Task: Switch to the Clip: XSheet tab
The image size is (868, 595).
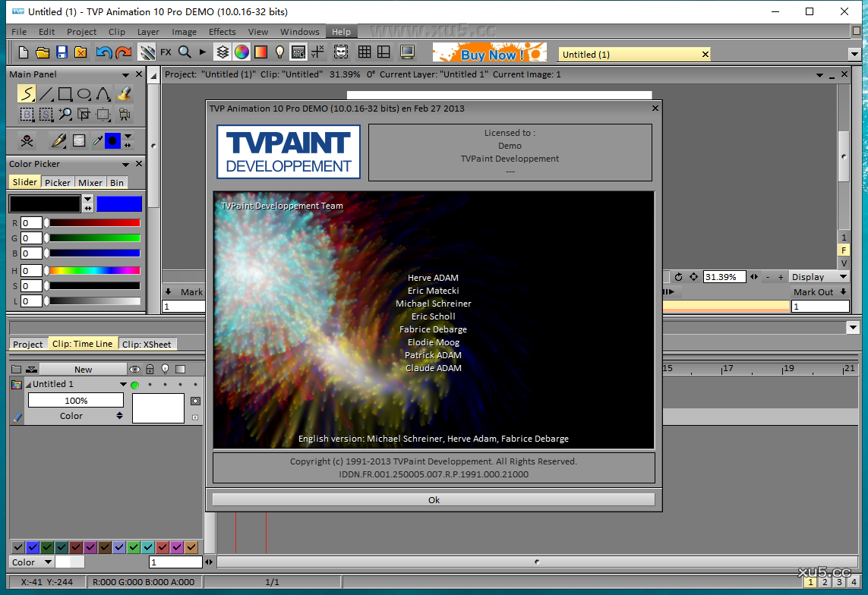Action: 147,344
